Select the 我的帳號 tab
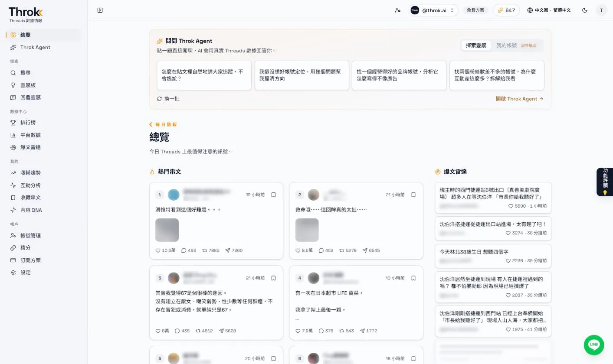 click(x=516, y=45)
